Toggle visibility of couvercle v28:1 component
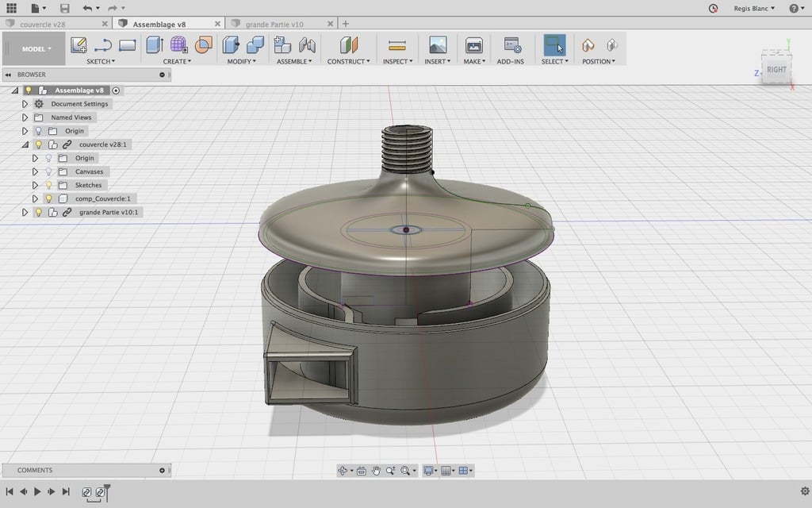Image resolution: width=812 pixels, height=508 pixels. 39,144
